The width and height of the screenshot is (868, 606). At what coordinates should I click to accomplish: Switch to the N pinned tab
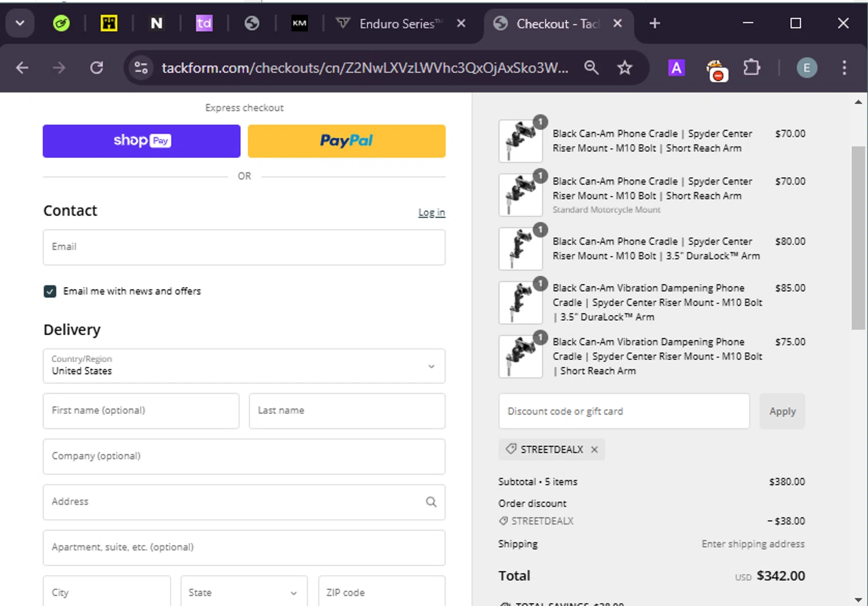click(156, 24)
